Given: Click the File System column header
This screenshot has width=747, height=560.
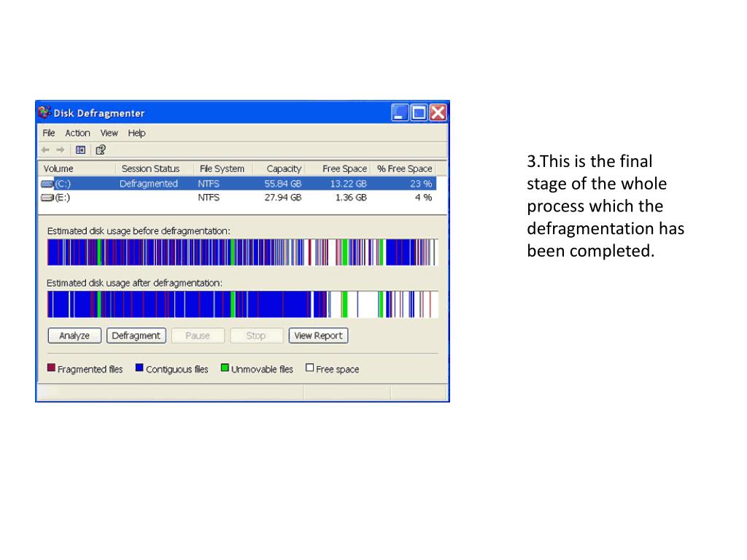Looking at the screenshot, I should [x=223, y=168].
